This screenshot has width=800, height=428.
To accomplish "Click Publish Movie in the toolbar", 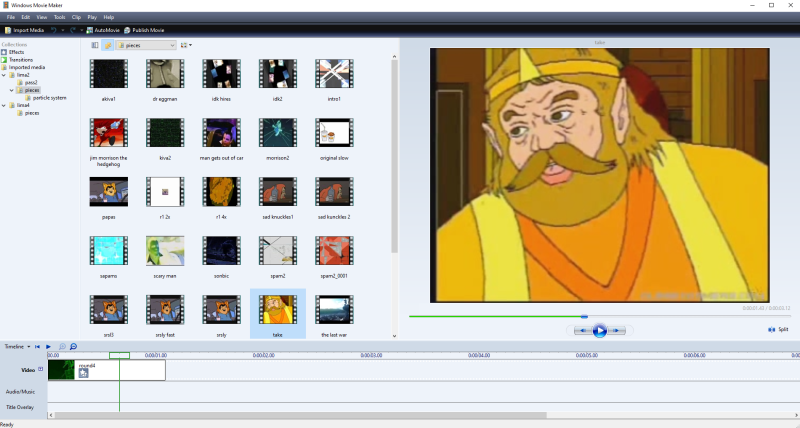I will (154, 30).
